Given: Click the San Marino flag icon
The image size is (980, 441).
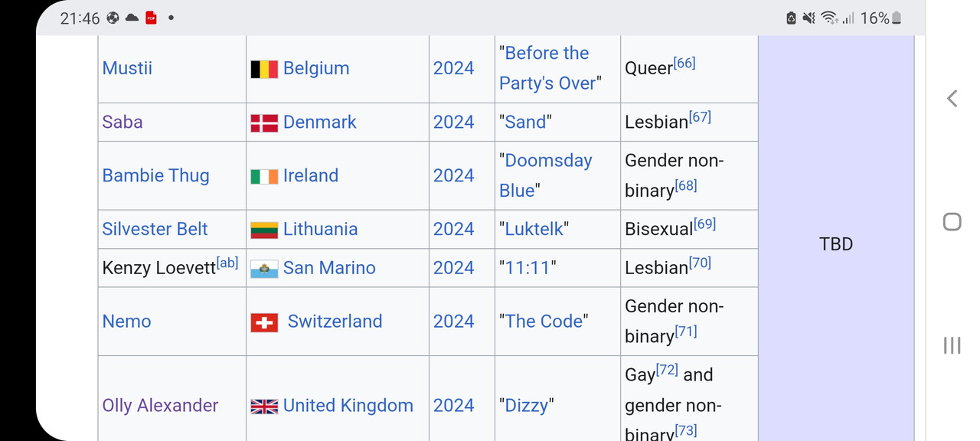Looking at the screenshot, I should (264, 269).
